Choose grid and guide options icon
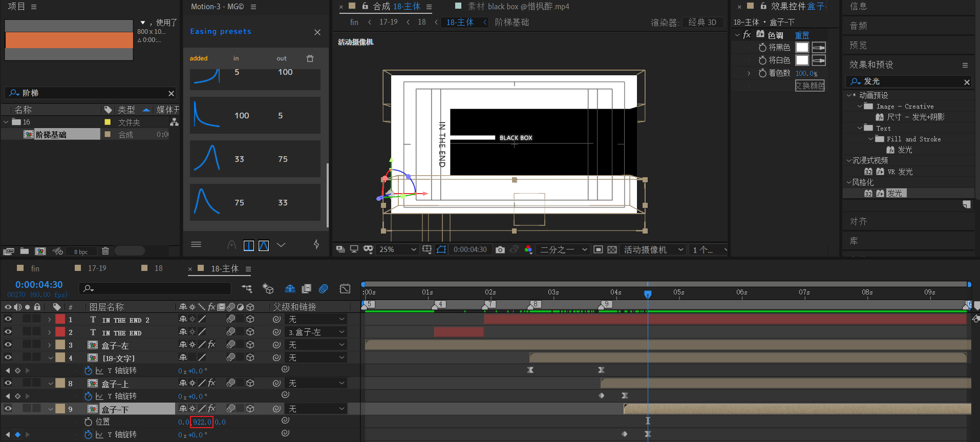 427,249
